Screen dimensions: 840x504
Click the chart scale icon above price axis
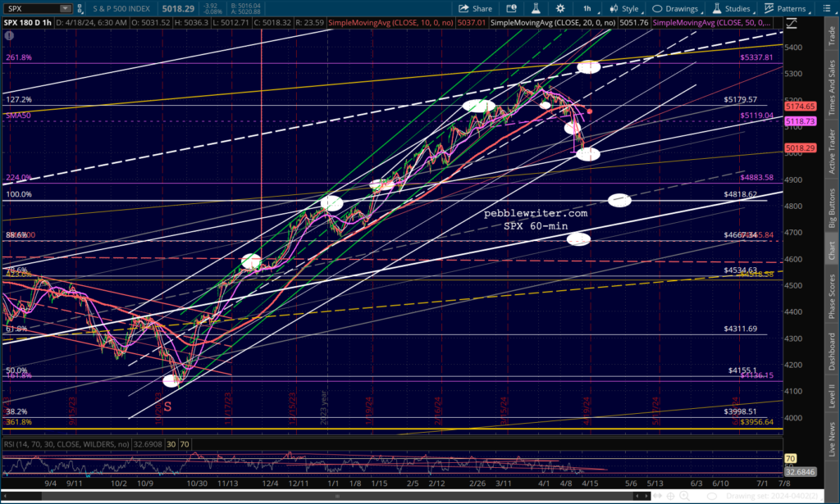(x=792, y=23)
